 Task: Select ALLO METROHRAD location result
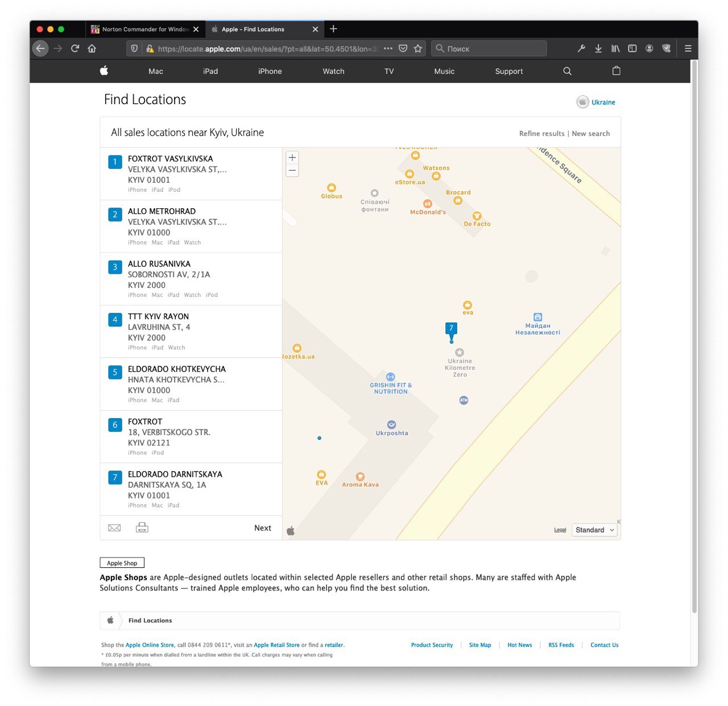[191, 226]
